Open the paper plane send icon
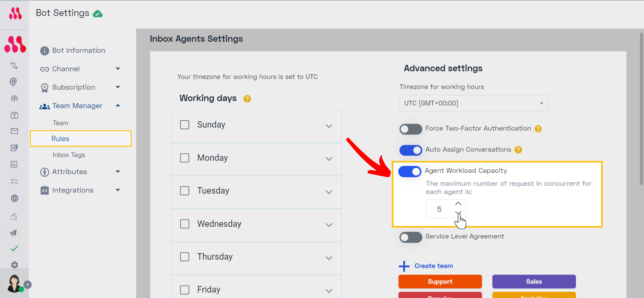This screenshot has width=644, height=298. point(13,233)
